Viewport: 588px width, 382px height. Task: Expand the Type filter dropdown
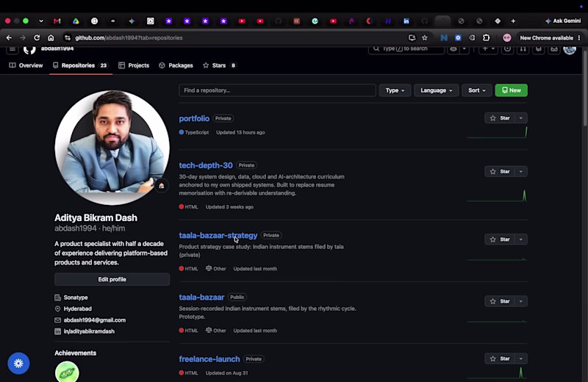click(x=395, y=90)
